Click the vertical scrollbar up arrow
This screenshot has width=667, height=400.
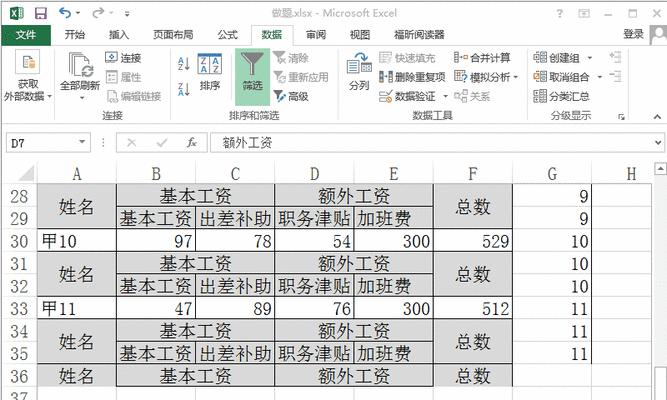click(660, 169)
